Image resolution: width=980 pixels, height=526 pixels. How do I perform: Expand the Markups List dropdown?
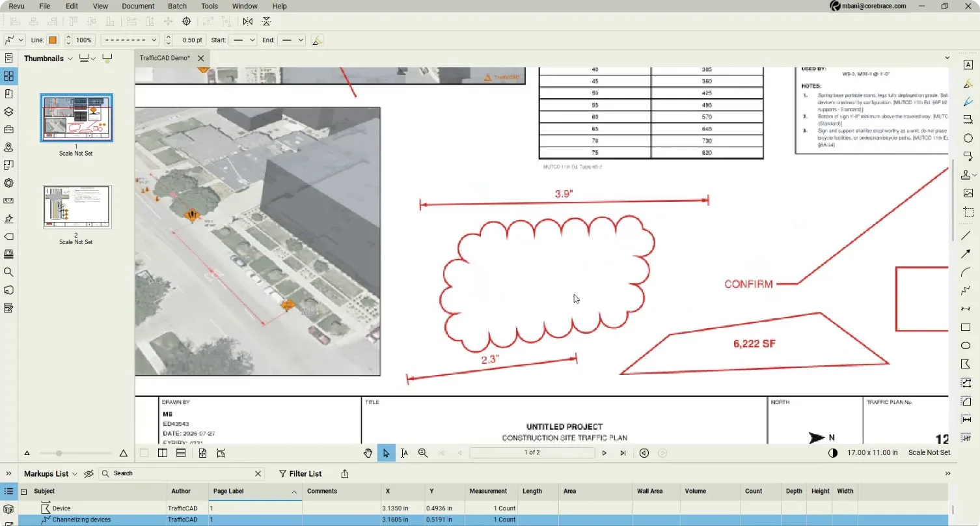pyautogui.click(x=74, y=474)
